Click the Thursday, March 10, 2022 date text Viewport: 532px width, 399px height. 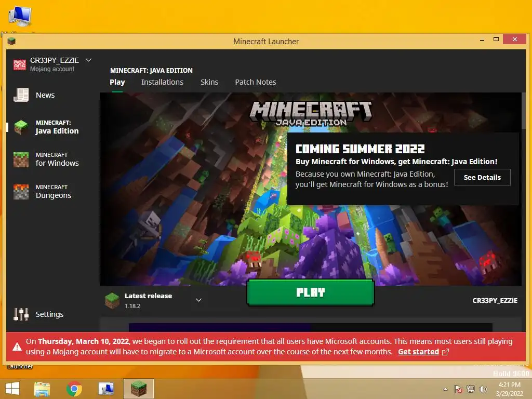pyautogui.click(x=84, y=341)
